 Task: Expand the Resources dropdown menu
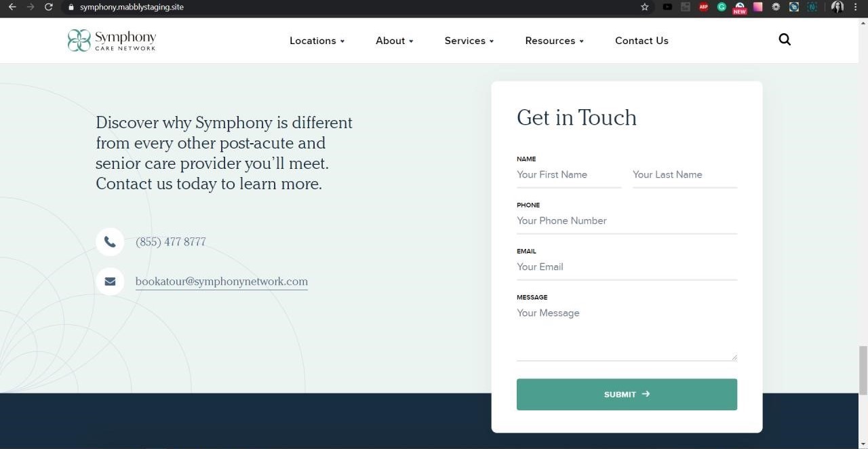[x=555, y=41]
